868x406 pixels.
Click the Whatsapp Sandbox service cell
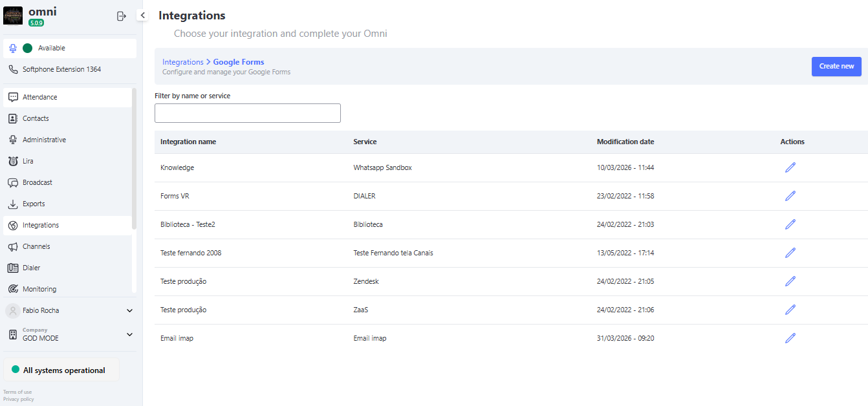pyautogui.click(x=383, y=167)
